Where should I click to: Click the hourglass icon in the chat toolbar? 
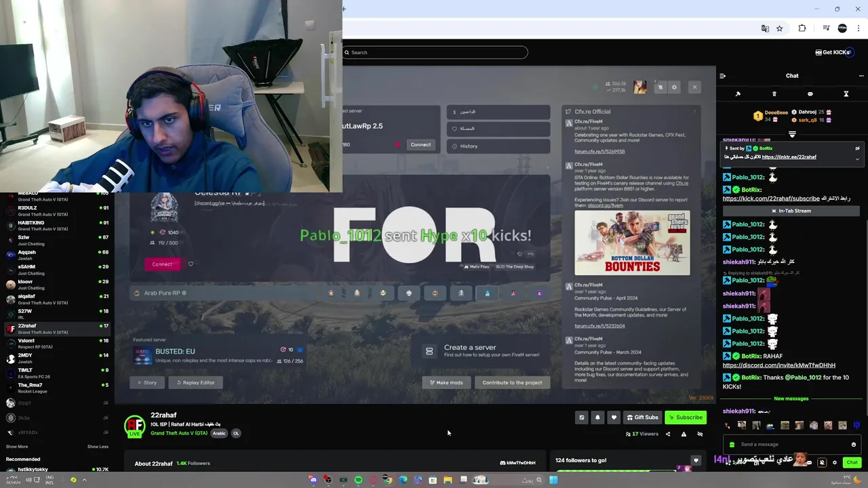(x=846, y=94)
